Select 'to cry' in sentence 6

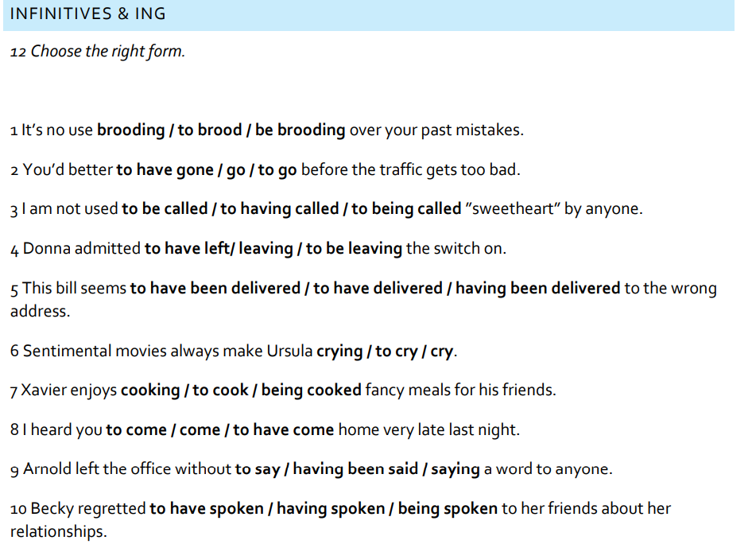pos(394,351)
